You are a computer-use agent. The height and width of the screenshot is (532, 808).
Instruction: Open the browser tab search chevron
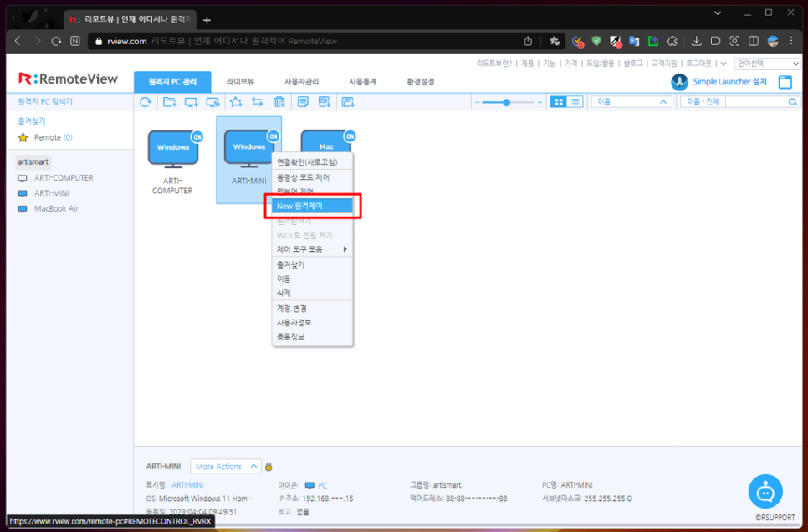point(718,13)
